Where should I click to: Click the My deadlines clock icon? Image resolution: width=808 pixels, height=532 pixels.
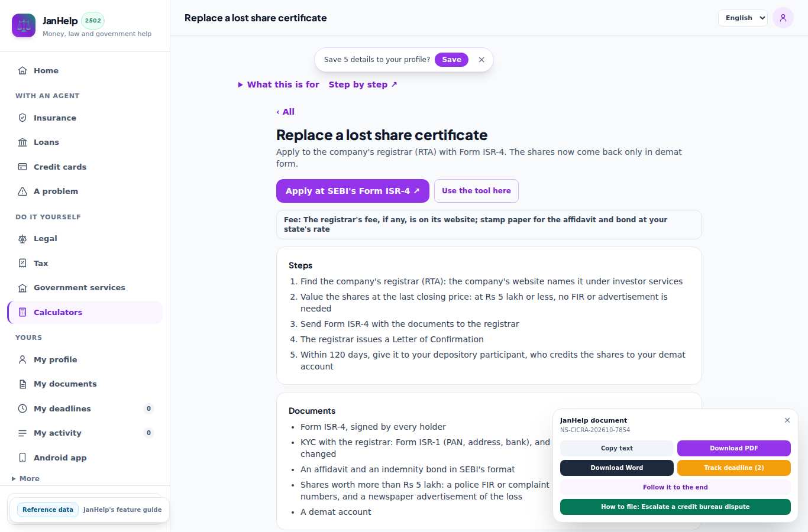tap(22, 408)
